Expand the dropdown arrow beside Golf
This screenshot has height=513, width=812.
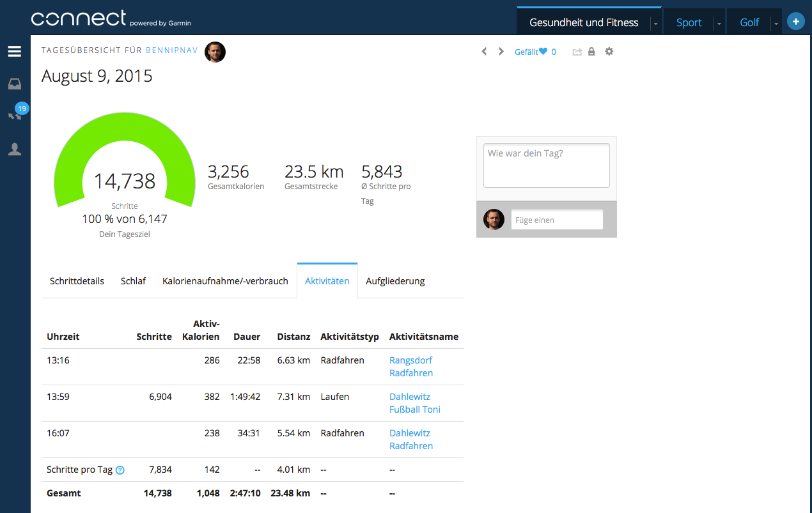(776, 24)
